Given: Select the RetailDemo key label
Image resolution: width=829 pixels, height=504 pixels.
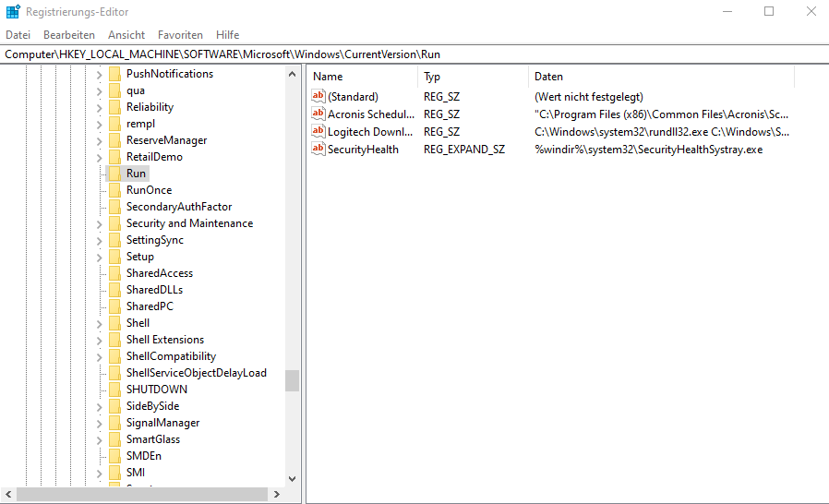Looking at the screenshot, I should 154,157.
